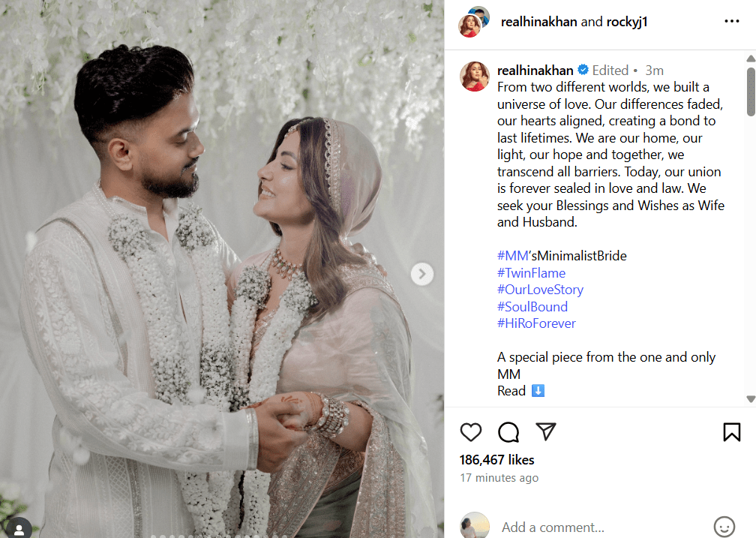Screen dimensions: 756x538
Task: Open comments via speech bubble icon
Action: [508, 432]
